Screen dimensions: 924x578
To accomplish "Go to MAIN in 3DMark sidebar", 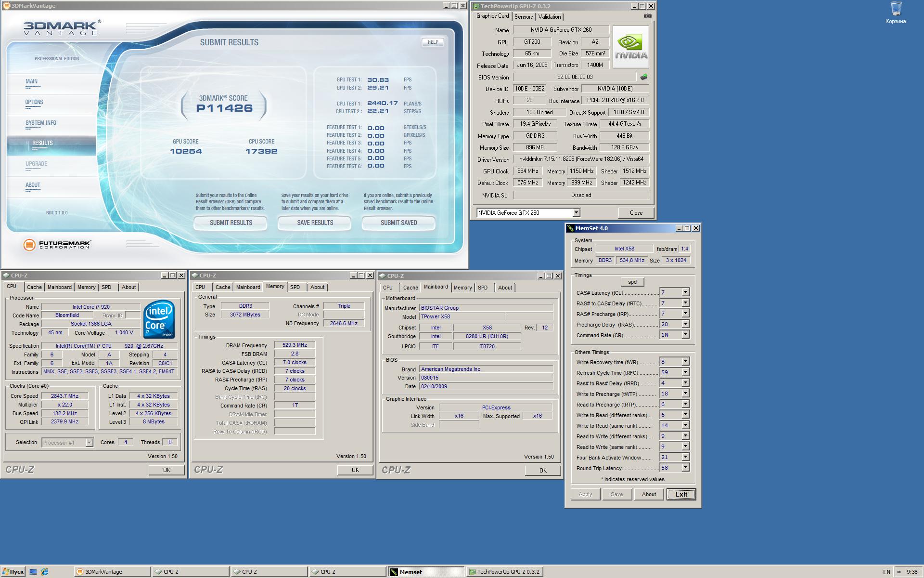I will 31,81.
